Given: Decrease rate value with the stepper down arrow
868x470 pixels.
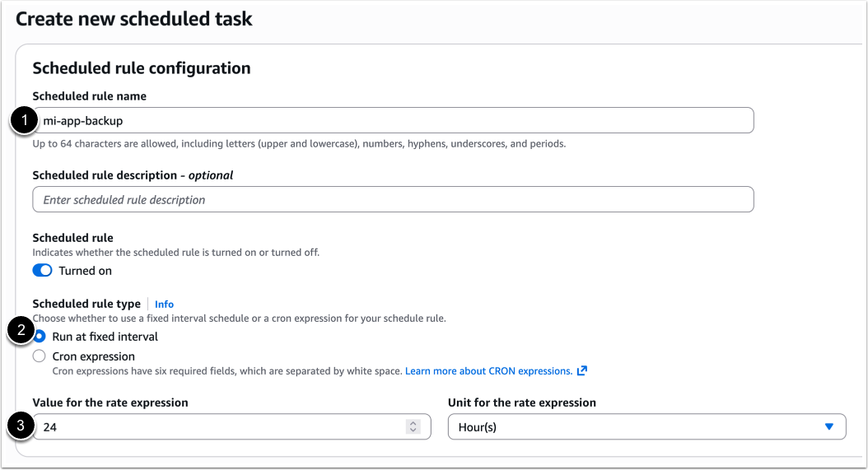Looking at the screenshot, I should pos(413,430).
